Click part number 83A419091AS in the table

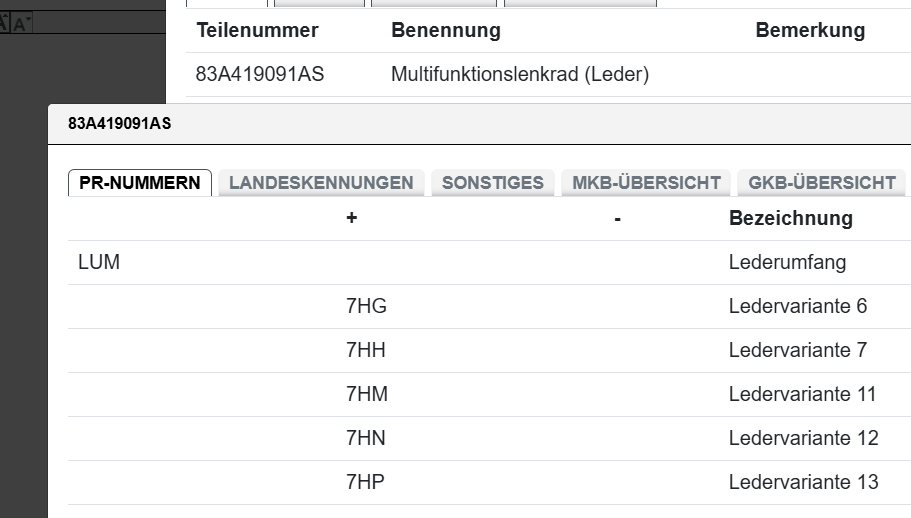click(x=260, y=74)
